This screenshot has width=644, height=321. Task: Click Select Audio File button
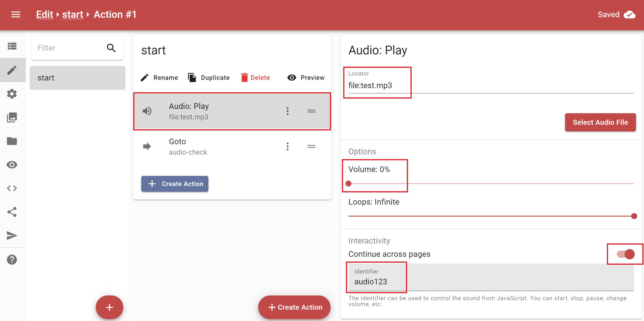click(600, 122)
